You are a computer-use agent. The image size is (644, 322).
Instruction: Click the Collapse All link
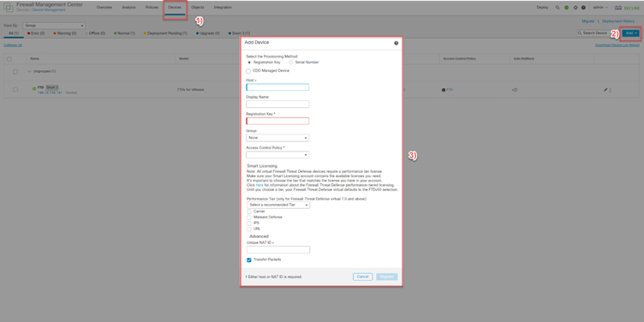[13, 45]
